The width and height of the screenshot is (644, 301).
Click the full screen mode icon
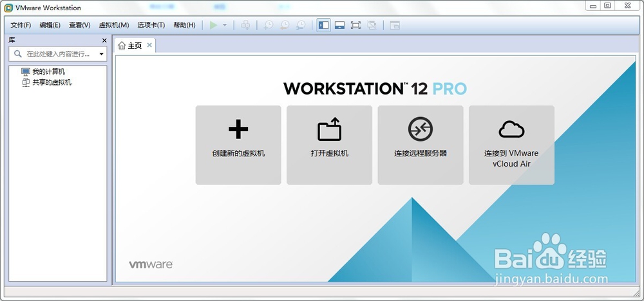(x=355, y=26)
